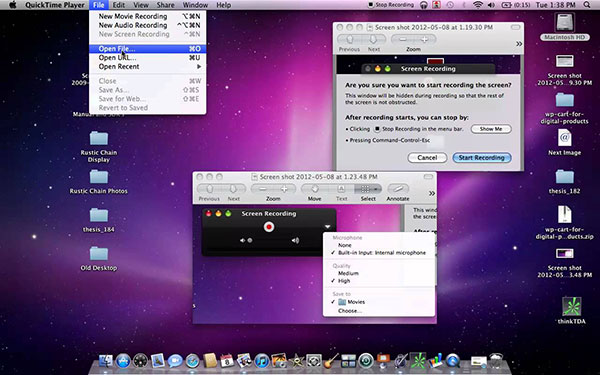
Task: Click Next in the 1.19.30 PM Preview window
Action: coord(373,39)
